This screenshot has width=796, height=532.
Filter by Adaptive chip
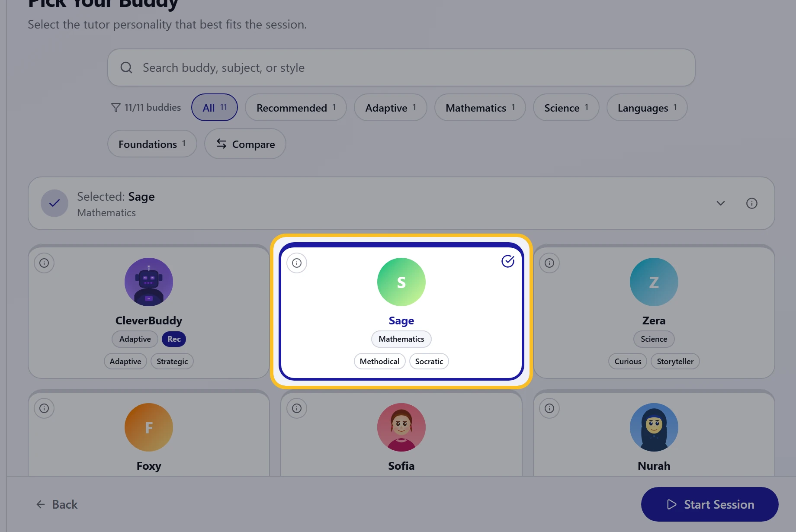point(391,107)
